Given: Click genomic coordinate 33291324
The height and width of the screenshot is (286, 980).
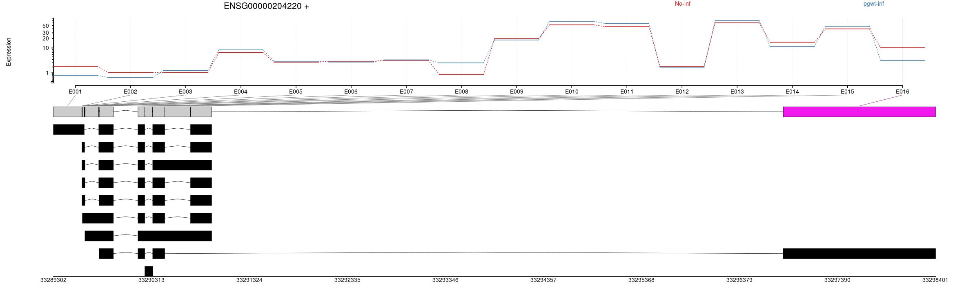Looking at the screenshot, I should click(x=249, y=280).
